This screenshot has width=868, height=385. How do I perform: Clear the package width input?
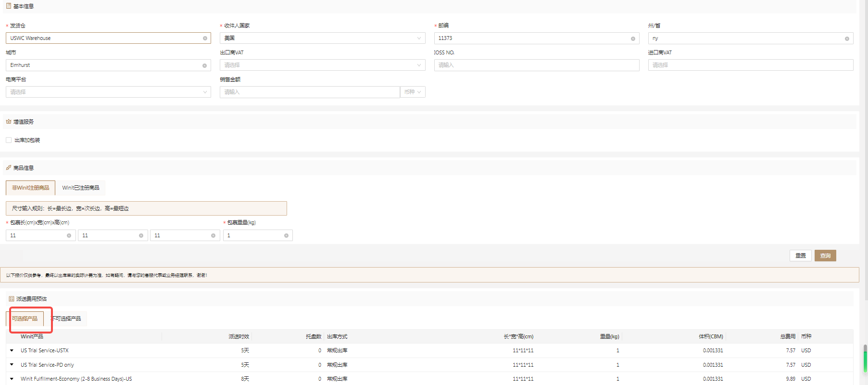pyautogui.click(x=141, y=235)
